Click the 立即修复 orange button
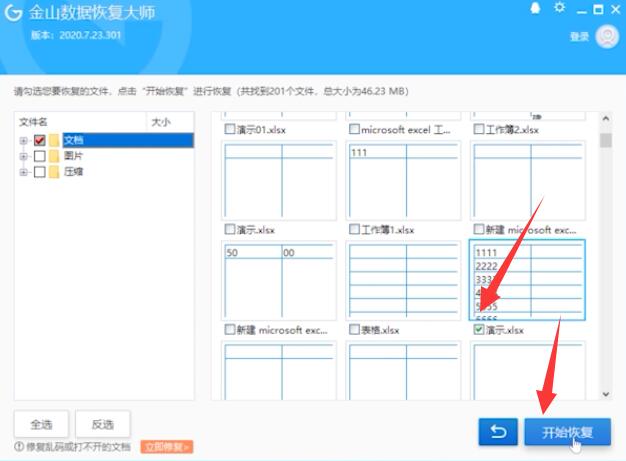 [x=166, y=447]
